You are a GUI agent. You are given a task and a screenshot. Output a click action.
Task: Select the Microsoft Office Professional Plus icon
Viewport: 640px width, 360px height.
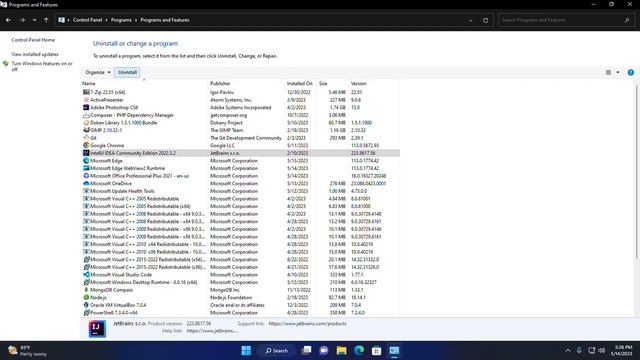tap(86, 176)
